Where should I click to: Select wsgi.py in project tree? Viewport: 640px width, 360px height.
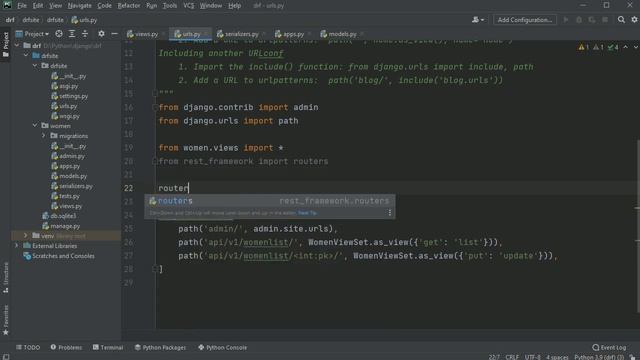click(x=69, y=116)
